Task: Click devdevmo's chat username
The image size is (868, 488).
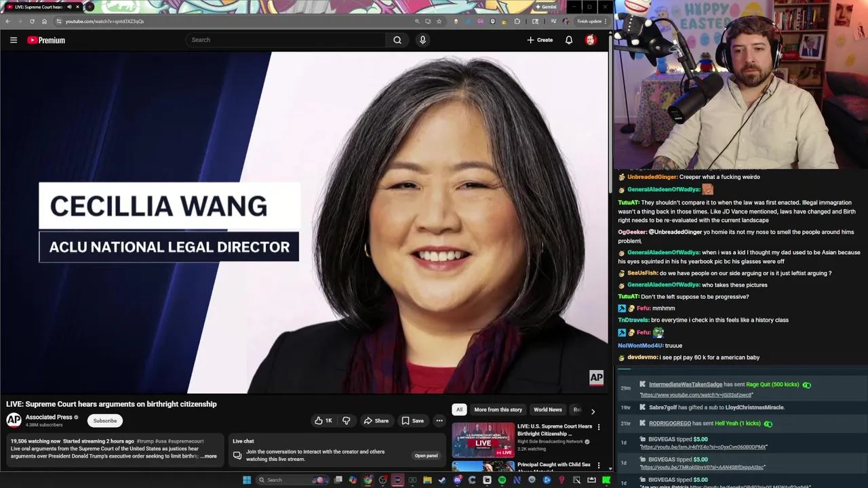Action: [x=642, y=357]
